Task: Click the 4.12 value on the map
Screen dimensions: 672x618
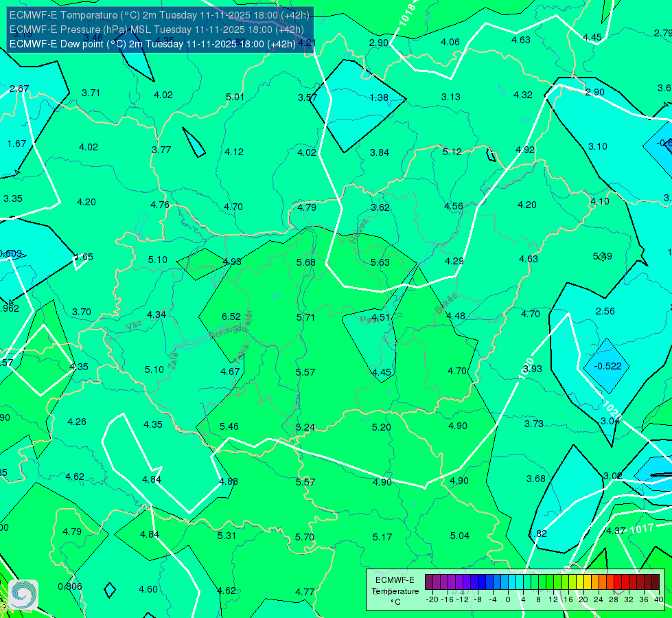Action: tap(234, 152)
